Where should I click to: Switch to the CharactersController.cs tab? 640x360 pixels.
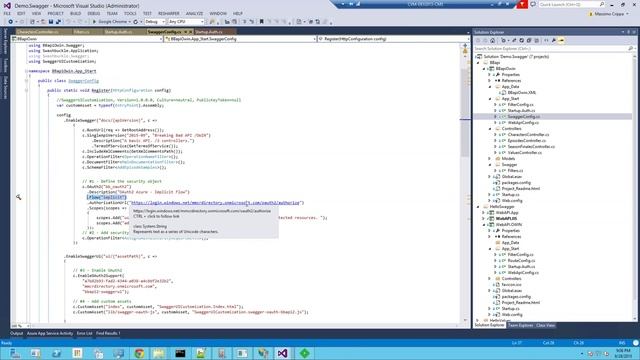pos(38,32)
